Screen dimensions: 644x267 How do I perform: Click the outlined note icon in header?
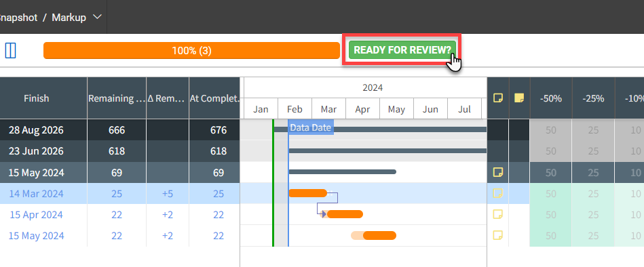pyautogui.click(x=498, y=98)
